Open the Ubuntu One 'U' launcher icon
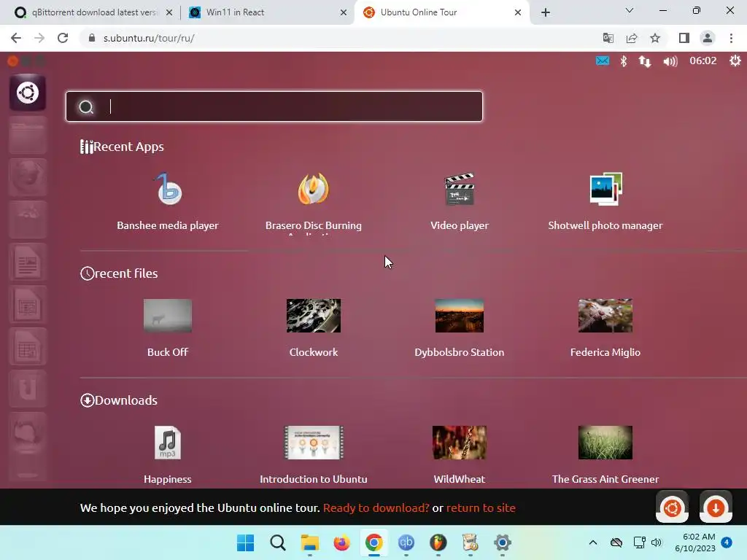The width and height of the screenshot is (747, 560). click(28, 388)
